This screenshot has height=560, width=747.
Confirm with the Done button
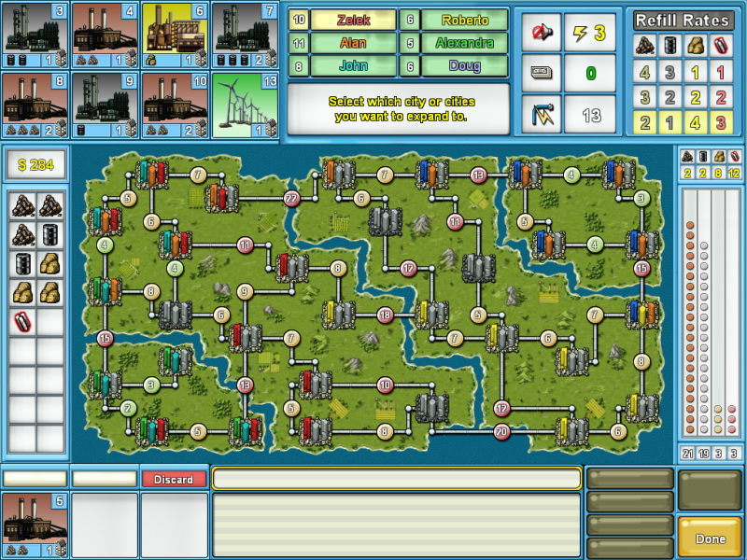click(710, 539)
